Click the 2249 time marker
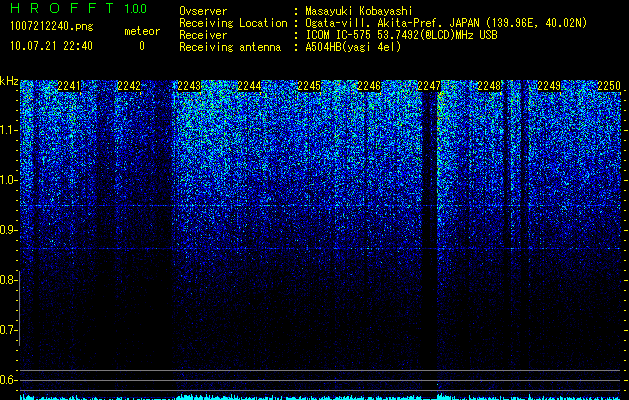The width and height of the screenshot is (629, 400). pyautogui.click(x=549, y=86)
